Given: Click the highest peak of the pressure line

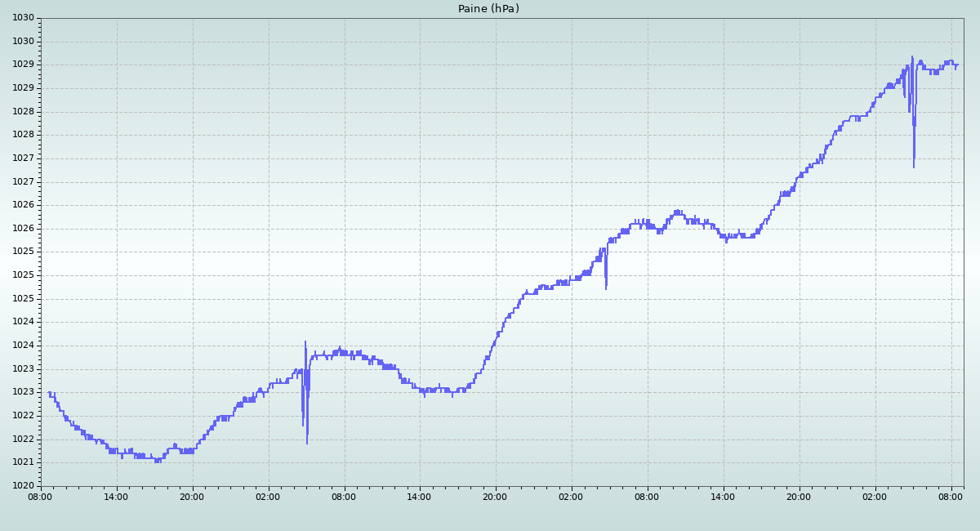Looking at the screenshot, I should click(912, 56).
